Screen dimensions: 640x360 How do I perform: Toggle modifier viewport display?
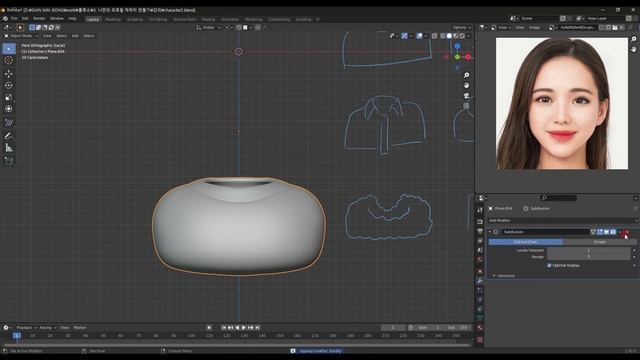pyautogui.click(x=607, y=232)
